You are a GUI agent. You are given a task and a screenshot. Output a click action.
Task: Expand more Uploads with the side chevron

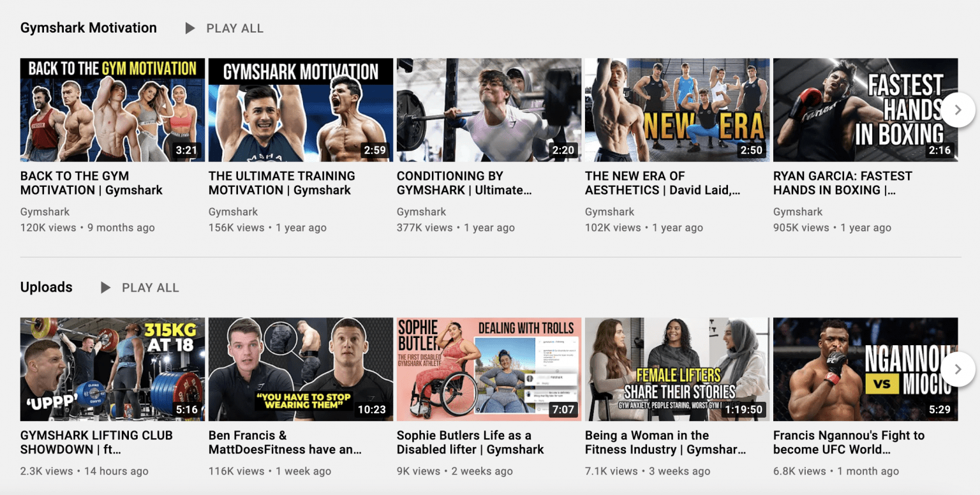coord(958,369)
